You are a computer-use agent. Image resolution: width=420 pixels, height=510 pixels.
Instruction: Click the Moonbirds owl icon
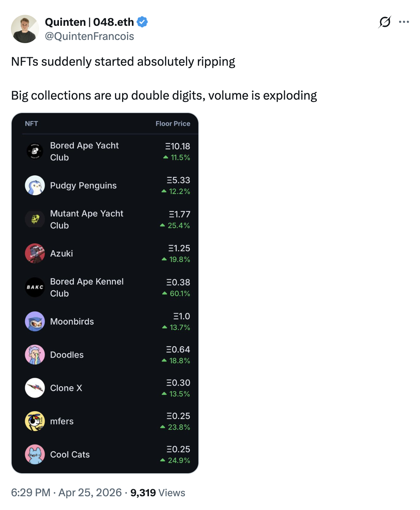coord(35,321)
